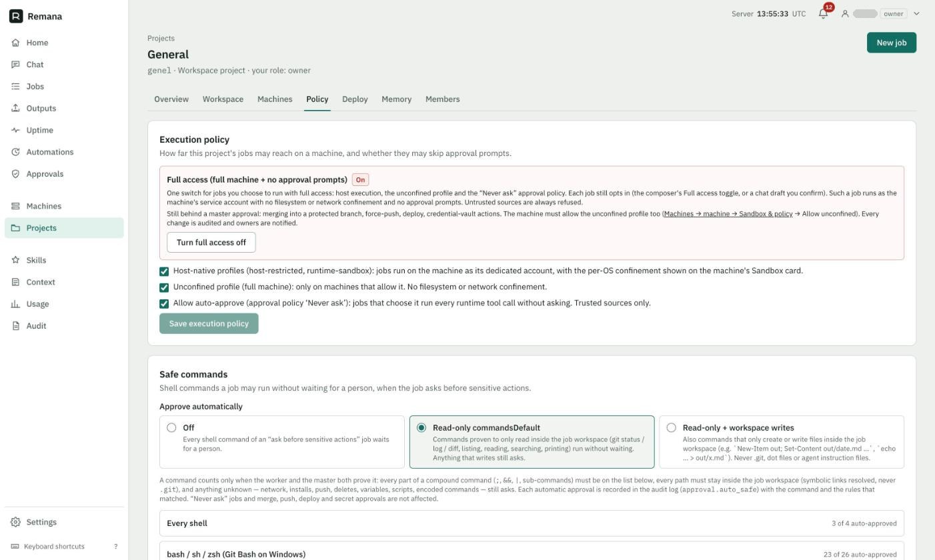Click the Remana logo icon

pyautogui.click(x=16, y=16)
